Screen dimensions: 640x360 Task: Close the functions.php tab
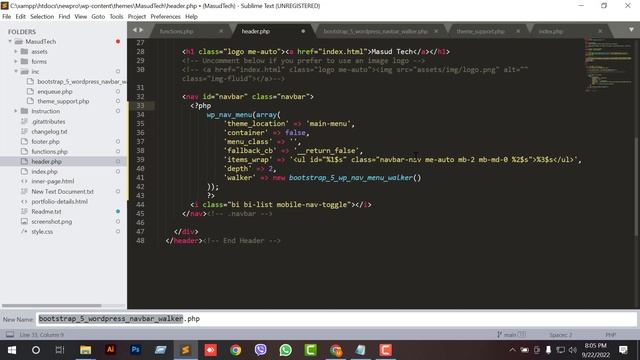(x=221, y=31)
